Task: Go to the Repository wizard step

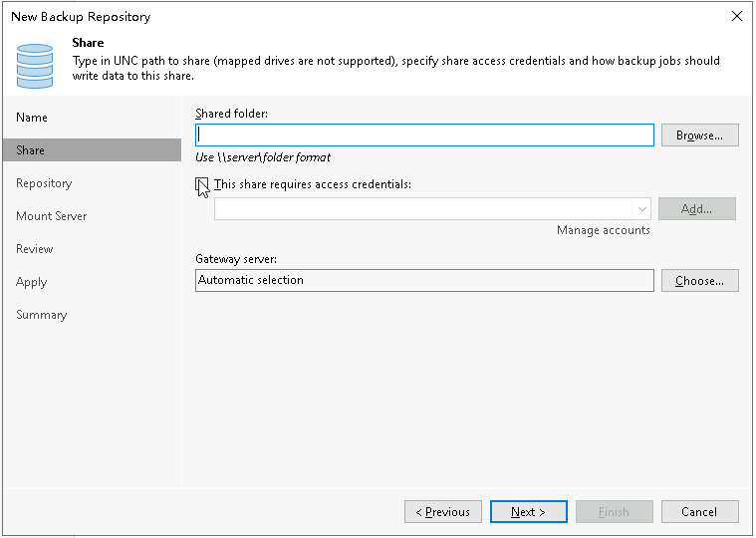Action: click(44, 183)
